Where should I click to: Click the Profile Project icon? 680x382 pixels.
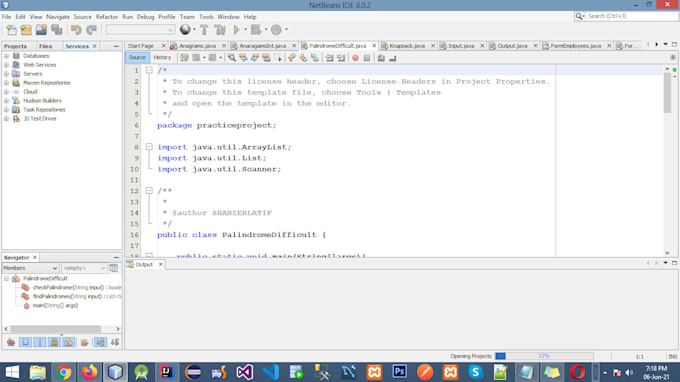point(276,29)
